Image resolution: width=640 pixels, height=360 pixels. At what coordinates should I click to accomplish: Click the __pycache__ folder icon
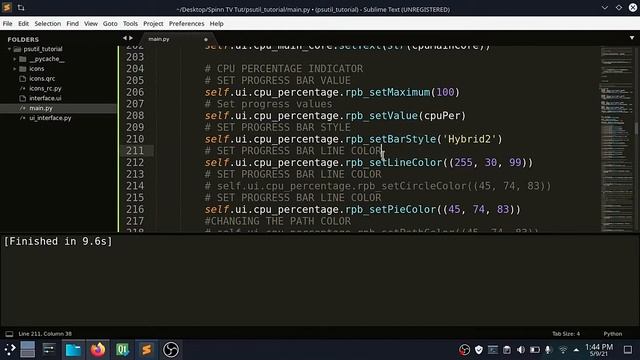(x=23, y=59)
